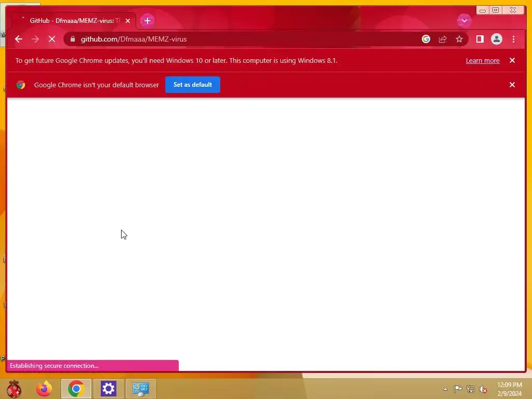Open the Start ornament icon in taskbar
The image size is (532, 399).
click(x=14, y=389)
